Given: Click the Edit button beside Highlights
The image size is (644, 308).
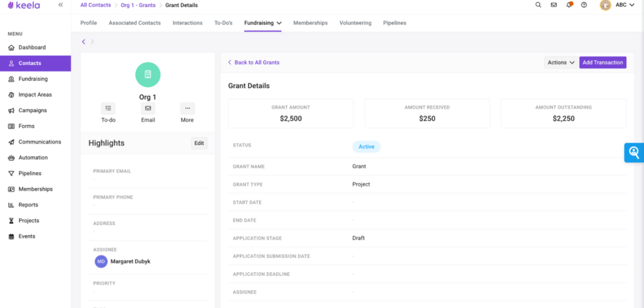Looking at the screenshot, I should (x=199, y=143).
